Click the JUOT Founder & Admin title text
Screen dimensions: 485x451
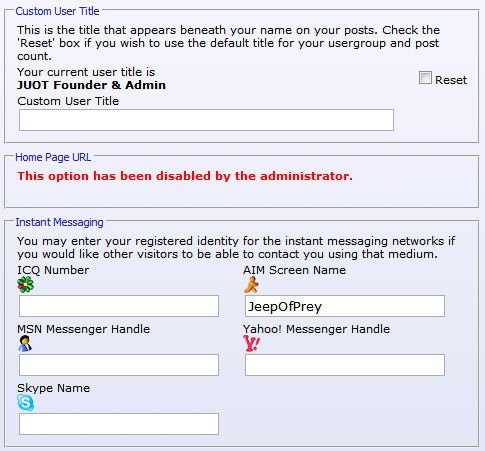coord(91,85)
